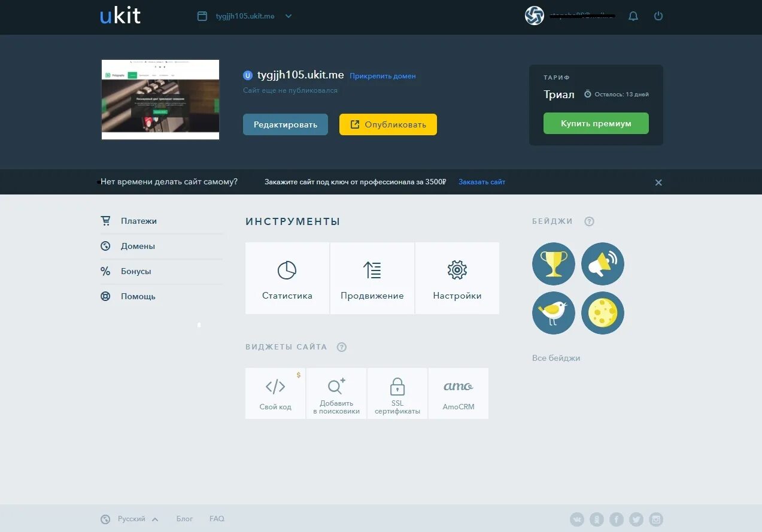Click the power logout icon
This screenshot has height=532, width=762.
[x=658, y=16]
